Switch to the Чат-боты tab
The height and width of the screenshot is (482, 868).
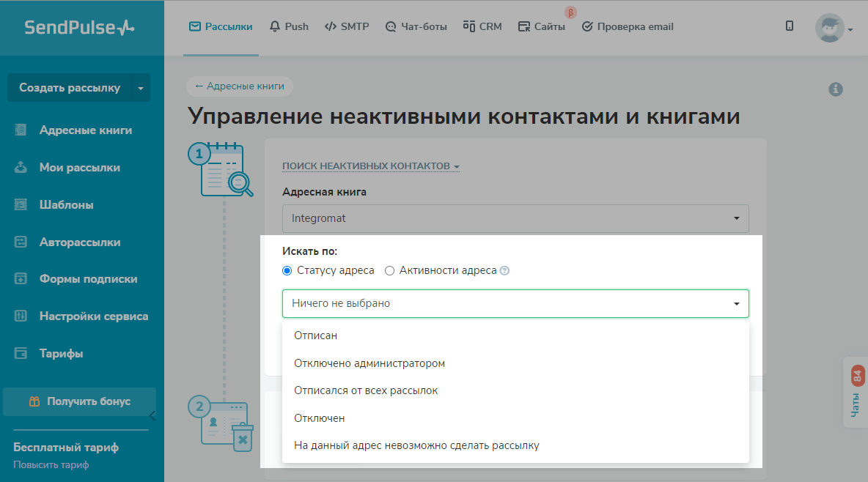click(x=416, y=27)
